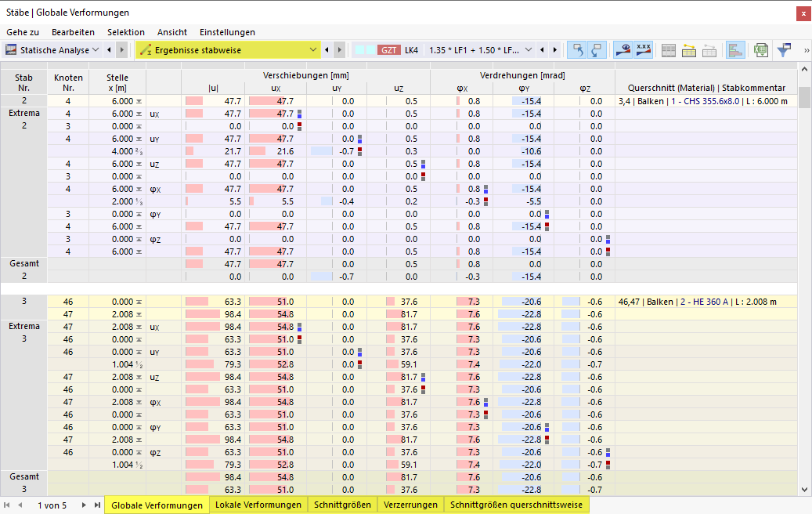The height and width of the screenshot is (514, 812).
Task: Toggle the x.xx numeric values display
Action: coord(644,50)
